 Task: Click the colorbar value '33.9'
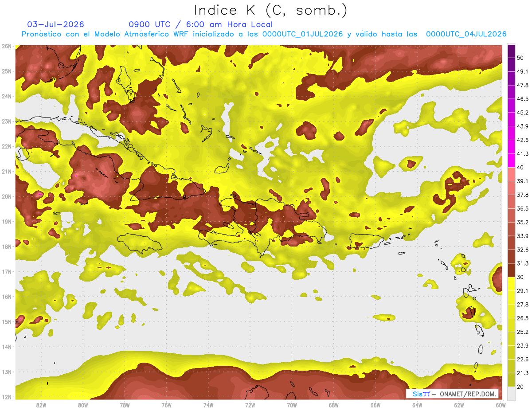point(523,236)
